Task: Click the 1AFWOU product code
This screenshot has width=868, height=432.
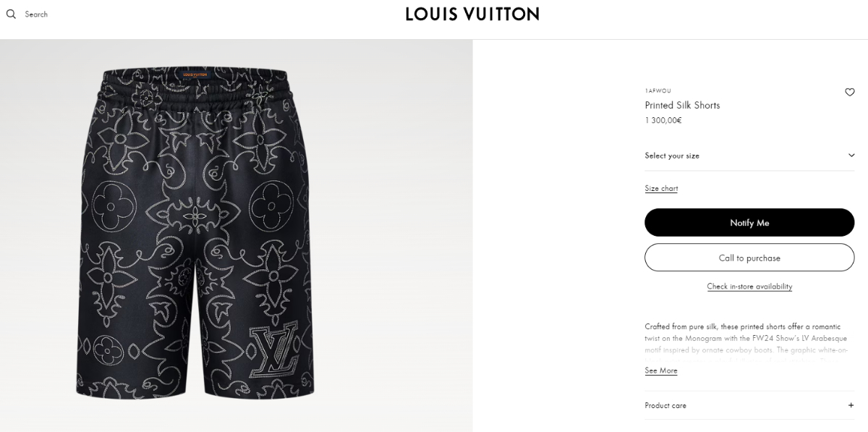Action: tap(658, 91)
